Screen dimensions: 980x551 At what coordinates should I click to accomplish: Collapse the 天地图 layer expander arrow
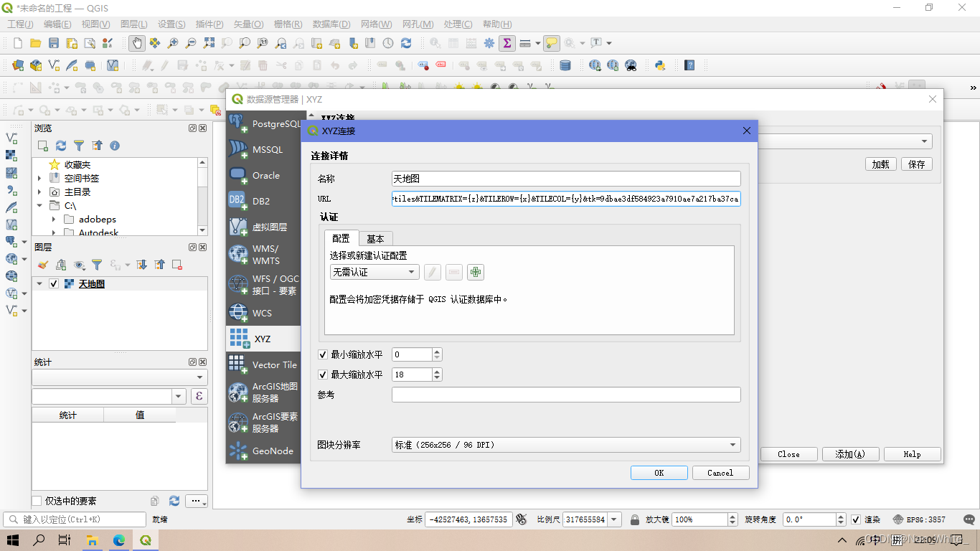click(x=40, y=284)
